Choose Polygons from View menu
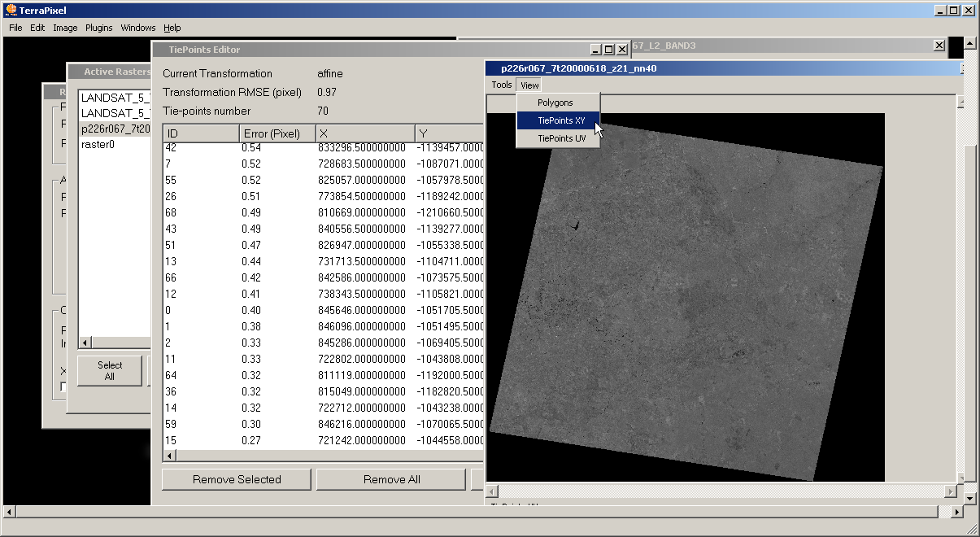This screenshot has width=980, height=537. [555, 103]
